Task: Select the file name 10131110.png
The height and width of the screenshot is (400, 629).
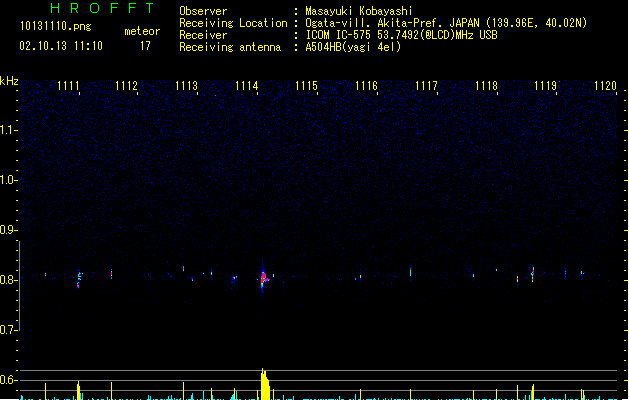Action: pos(55,26)
